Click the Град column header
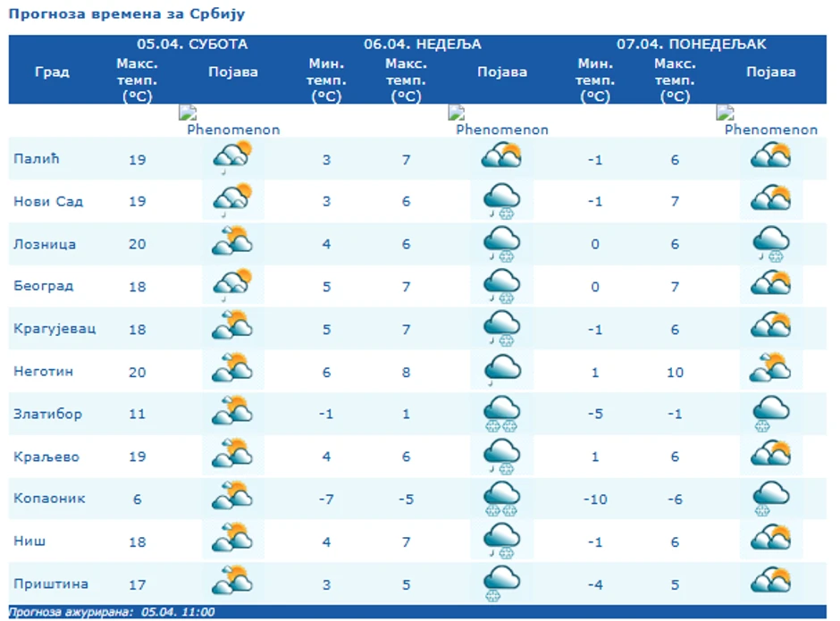 click(52, 71)
